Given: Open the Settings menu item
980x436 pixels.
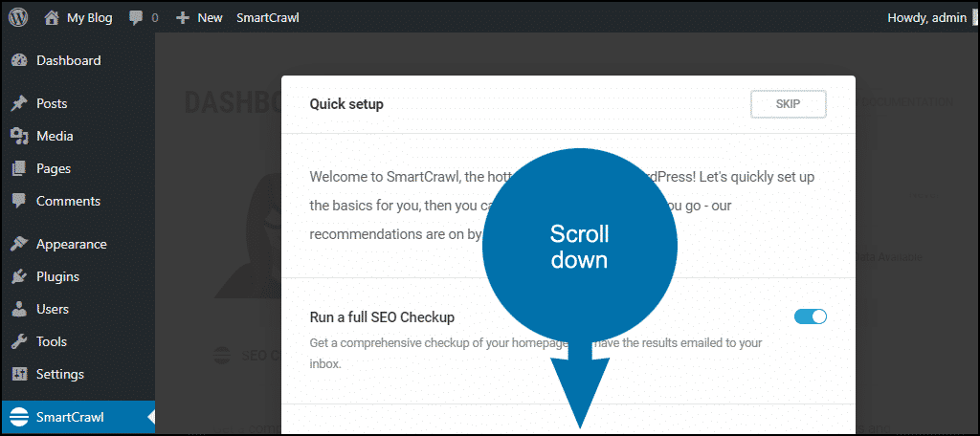Looking at the screenshot, I should pos(60,374).
